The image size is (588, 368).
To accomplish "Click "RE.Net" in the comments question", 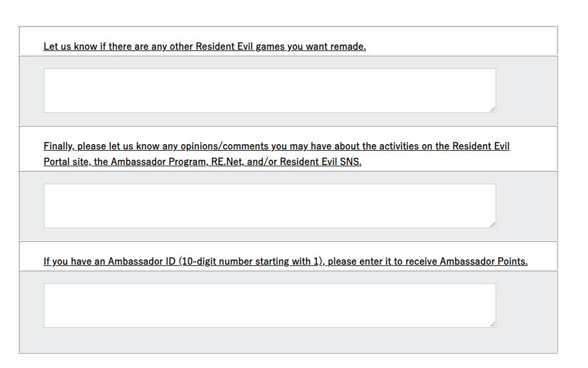I will [226, 162].
